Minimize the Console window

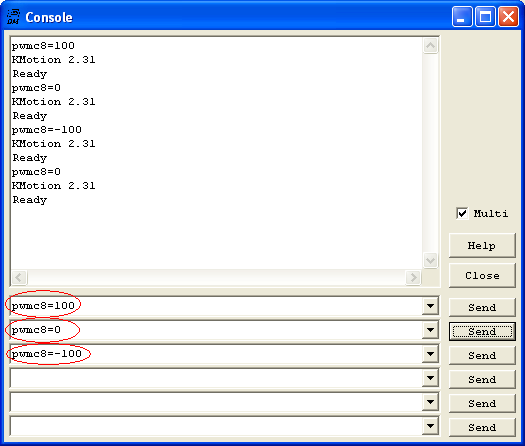pos(462,16)
